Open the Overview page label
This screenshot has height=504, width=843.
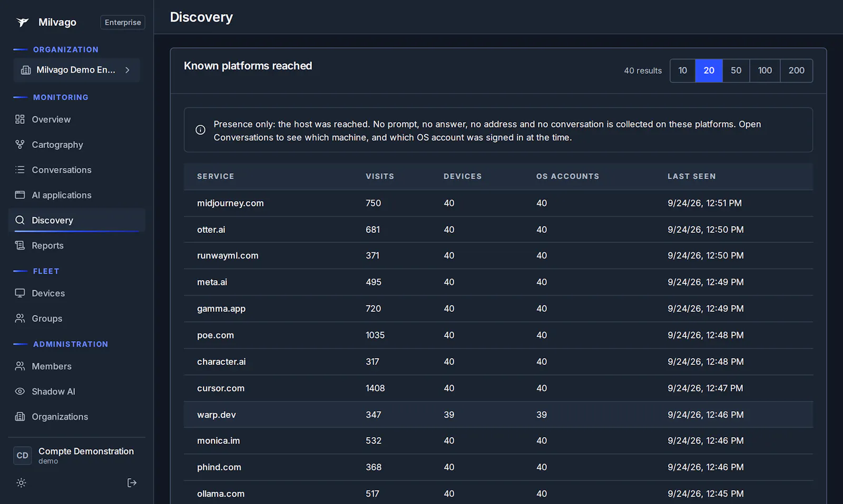point(51,120)
